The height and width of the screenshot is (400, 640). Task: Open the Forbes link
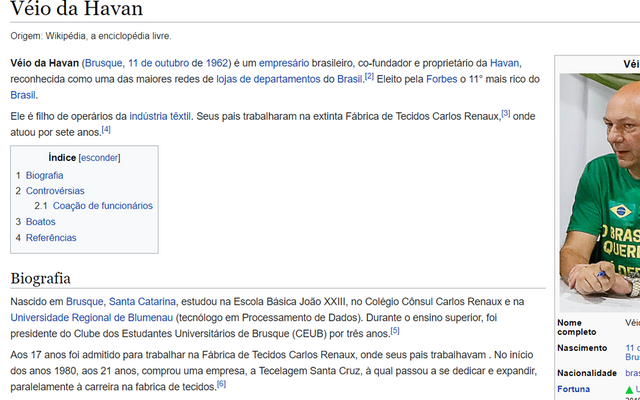(x=442, y=79)
